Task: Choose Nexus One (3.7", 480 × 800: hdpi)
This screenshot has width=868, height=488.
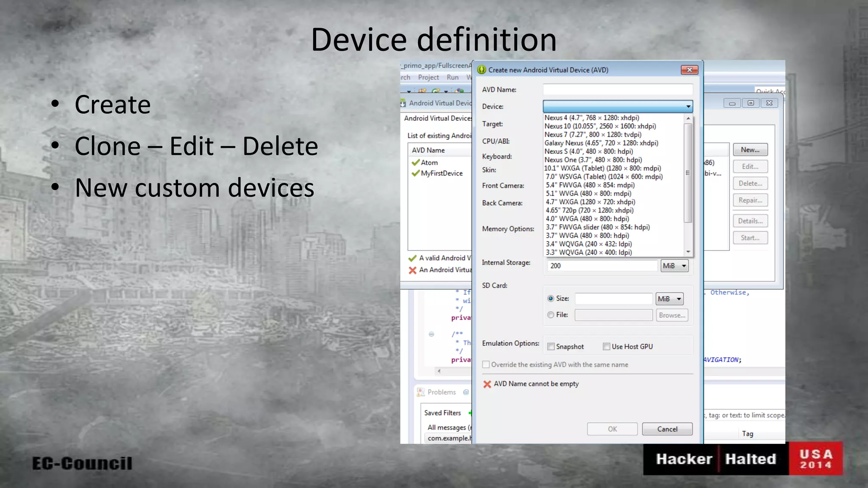Action: 593,160
